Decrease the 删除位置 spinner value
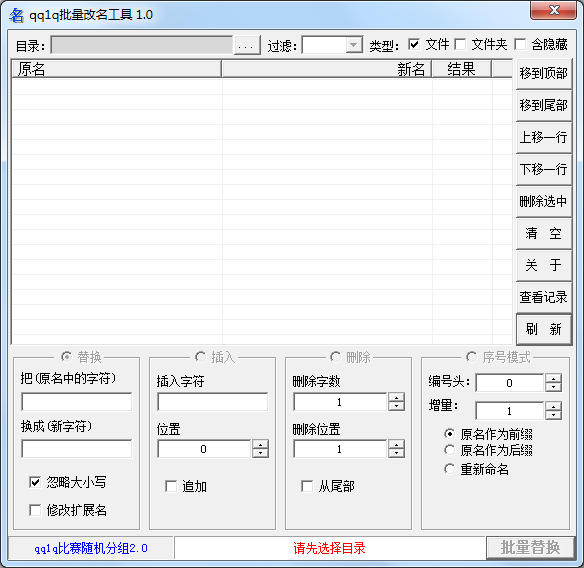 click(396, 453)
